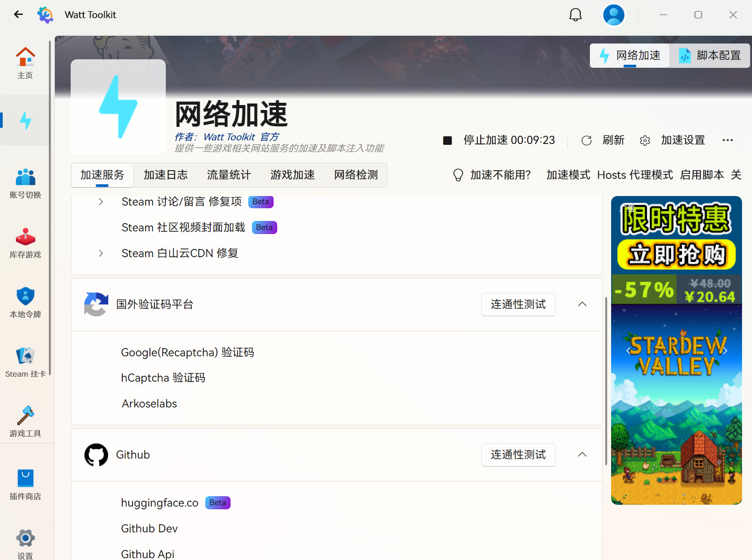
Task: Open the 加速设置 gear icon
Action: [645, 140]
